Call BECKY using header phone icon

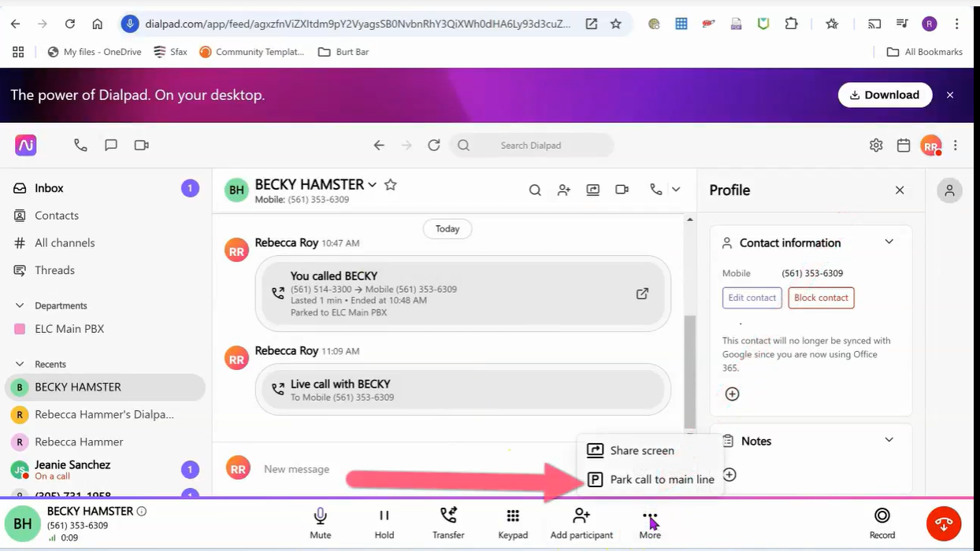point(655,190)
